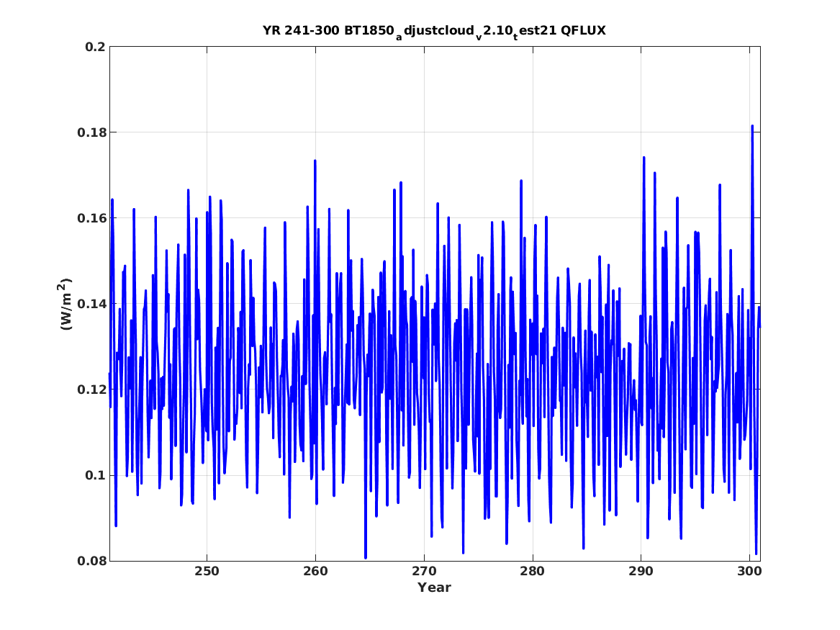This screenshot has height=630, width=840.
Task: Click the y-axis tick label '0.2'
Action: coord(95,47)
